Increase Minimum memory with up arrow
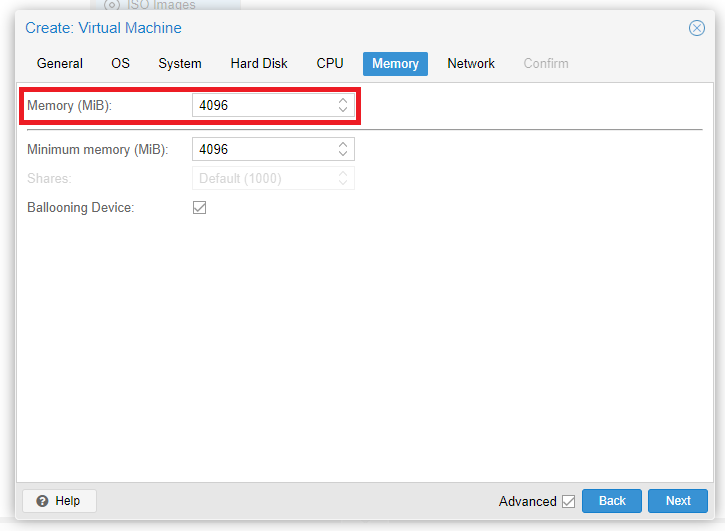725x531 pixels. coord(343,144)
